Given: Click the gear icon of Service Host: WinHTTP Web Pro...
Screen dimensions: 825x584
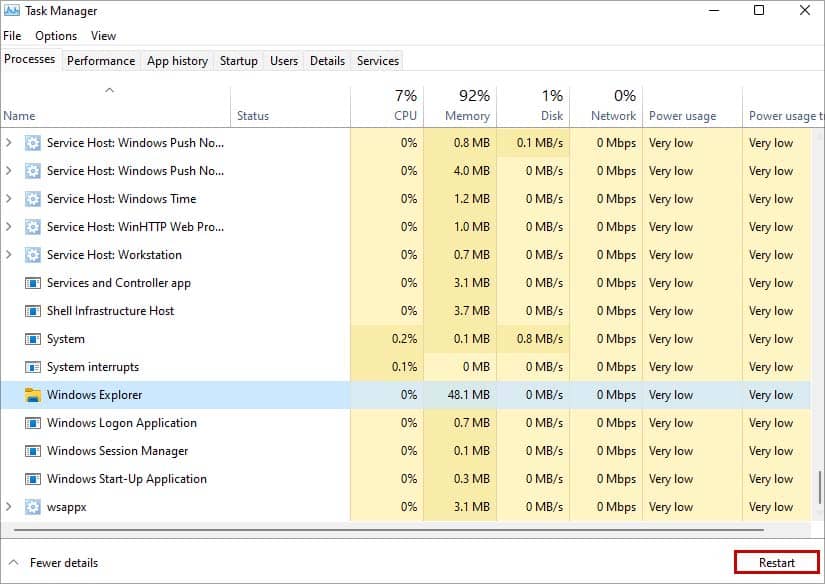Looking at the screenshot, I should tap(33, 227).
